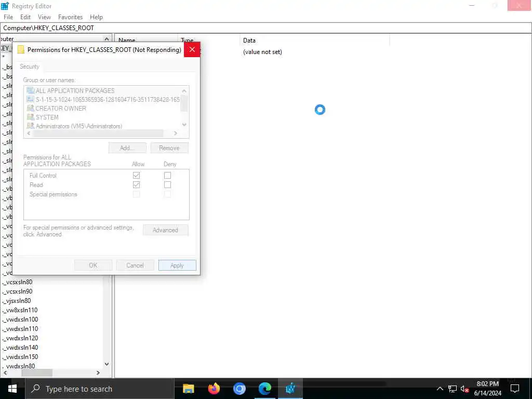Toggle Full Control Deny checkbox
This screenshot has width=532, height=399.
point(167,176)
